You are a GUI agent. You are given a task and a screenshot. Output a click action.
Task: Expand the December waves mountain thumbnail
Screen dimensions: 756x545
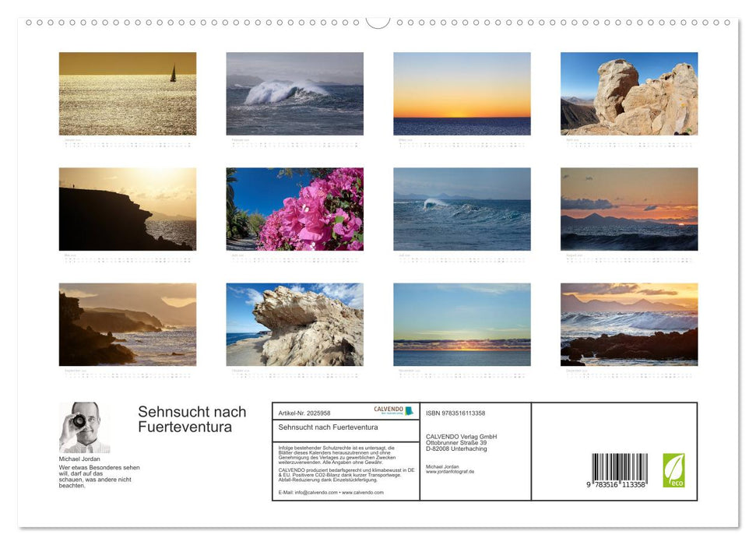(x=628, y=324)
